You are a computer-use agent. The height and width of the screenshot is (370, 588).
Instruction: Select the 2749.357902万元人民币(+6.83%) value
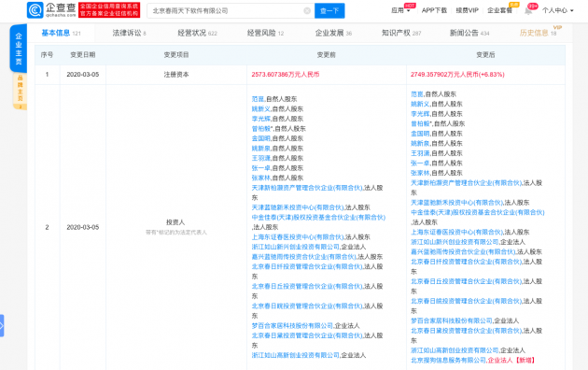pyautogui.click(x=457, y=75)
